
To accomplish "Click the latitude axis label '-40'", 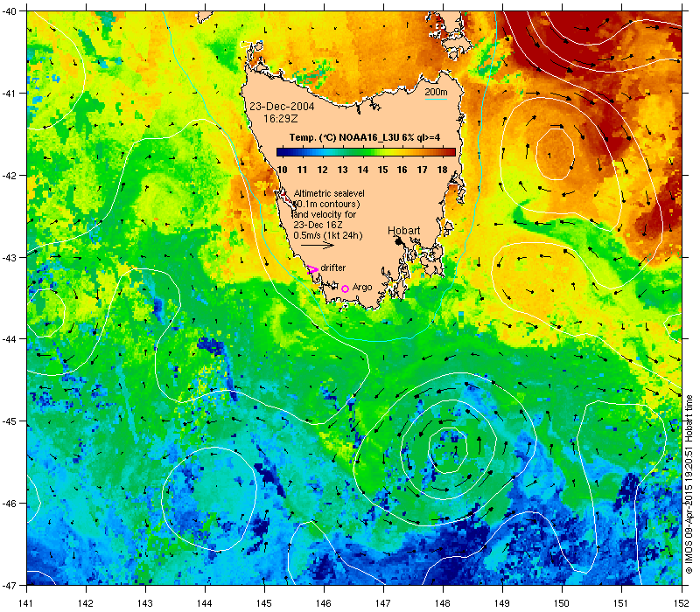I will (9, 11).
